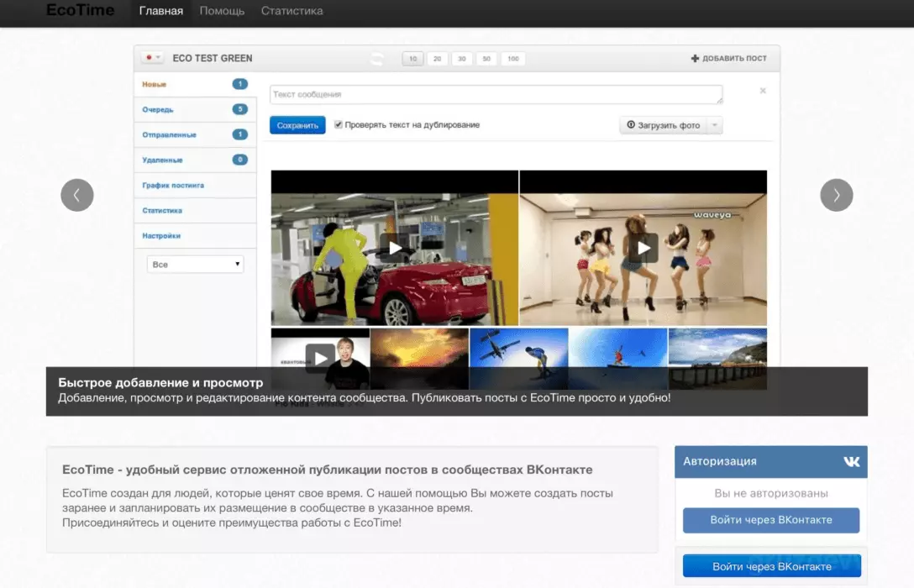Select the Удаленные sidebar section
Viewport: 914px width, 588px height.
pos(195,160)
